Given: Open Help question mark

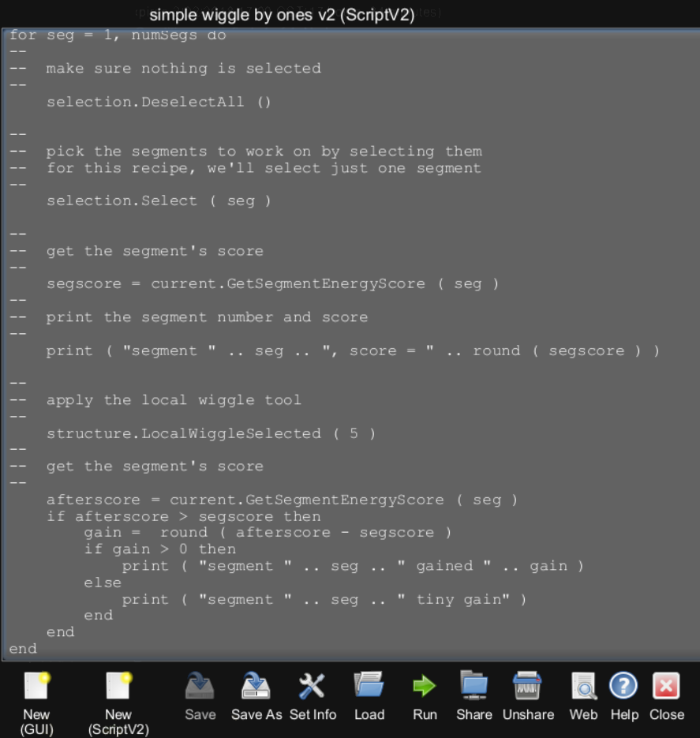Looking at the screenshot, I should click(623, 686).
